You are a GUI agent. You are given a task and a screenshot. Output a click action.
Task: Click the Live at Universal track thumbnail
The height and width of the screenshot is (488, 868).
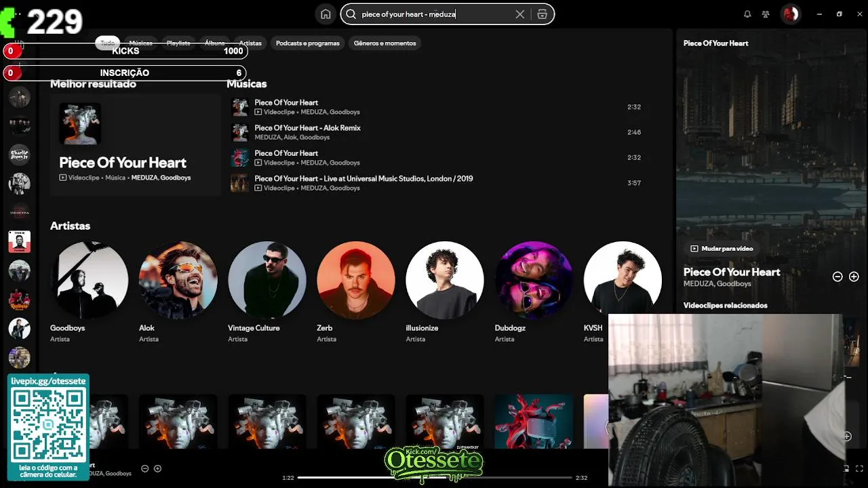pyautogui.click(x=240, y=183)
